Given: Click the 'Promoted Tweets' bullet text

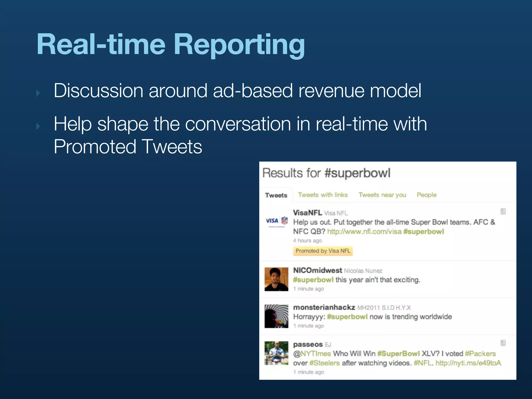Looking at the screenshot, I should click(128, 147).
